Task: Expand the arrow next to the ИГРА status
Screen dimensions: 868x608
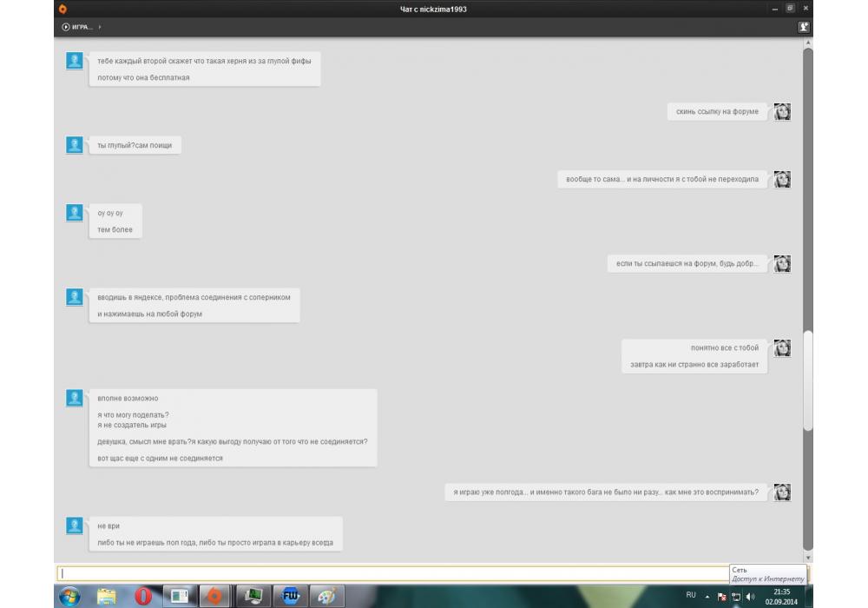Action: click(100, 27)
